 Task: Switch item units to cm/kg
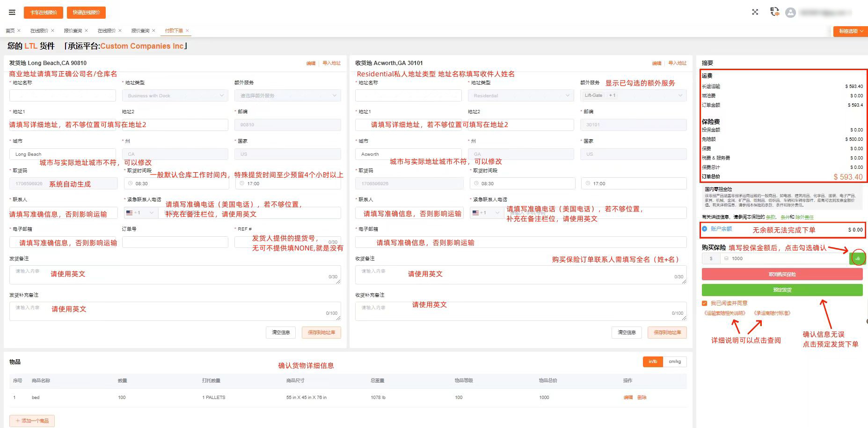point(675,362)
